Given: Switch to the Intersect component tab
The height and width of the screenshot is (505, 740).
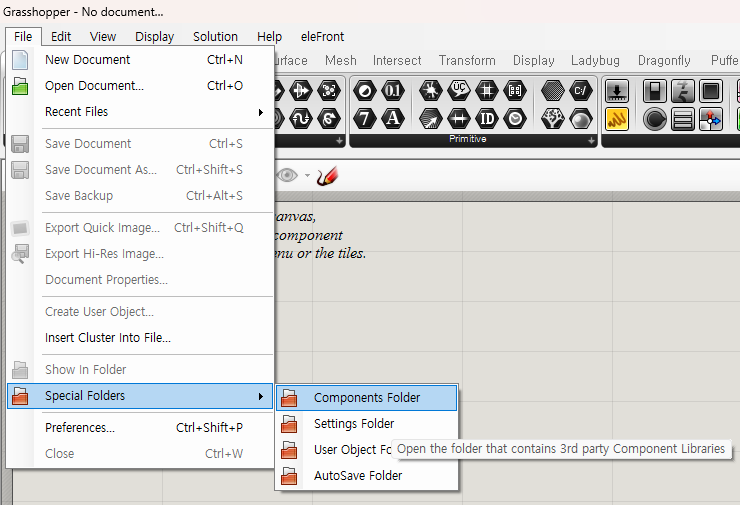Looking at the screenshot, I should (x=397, y=60).
